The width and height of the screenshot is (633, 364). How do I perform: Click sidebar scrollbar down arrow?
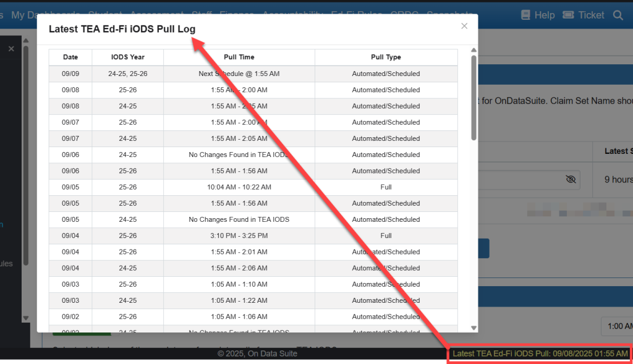pyautogui.click(x=25, y=318)
